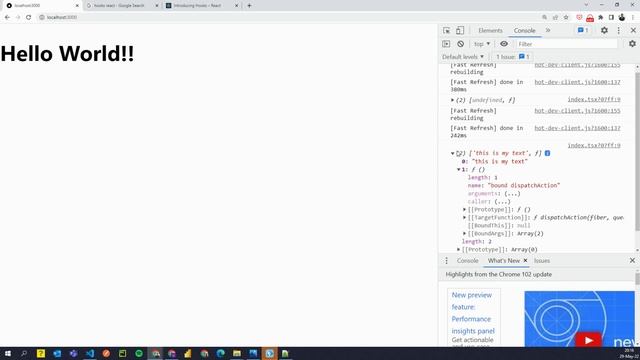This screenshot has width=640, height=360.
Task: Open Outlook from the taskbar
Action: click(x=57, y=353)
